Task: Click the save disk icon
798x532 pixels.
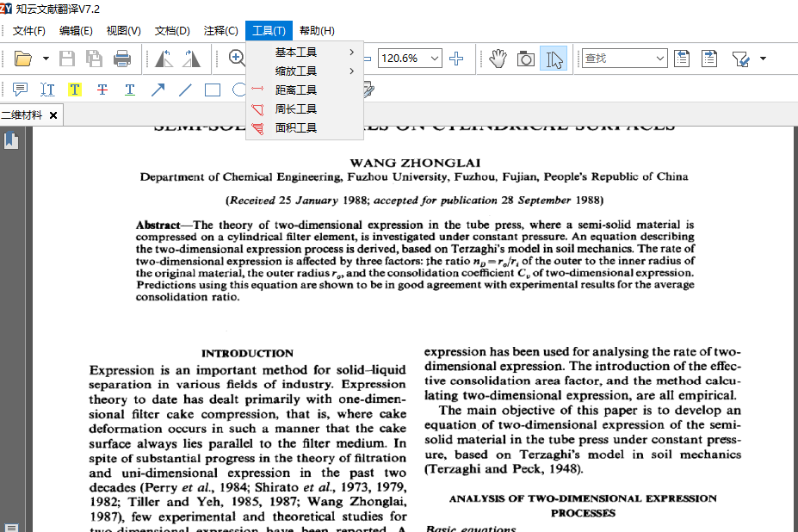Action: [66, 59]
